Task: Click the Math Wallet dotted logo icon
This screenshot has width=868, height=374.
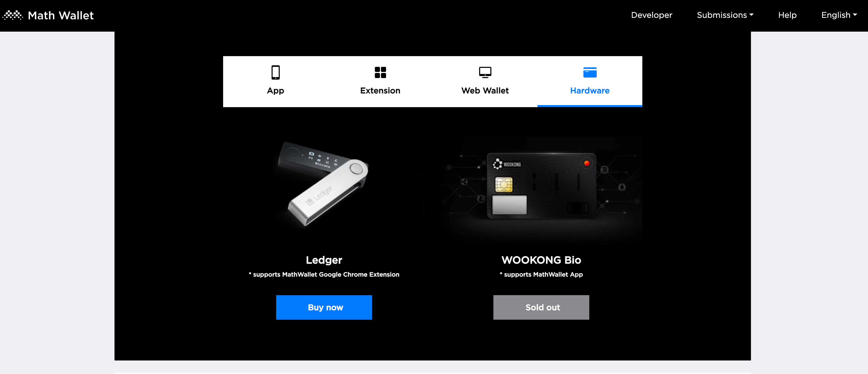Action: (x=13, y=15)
